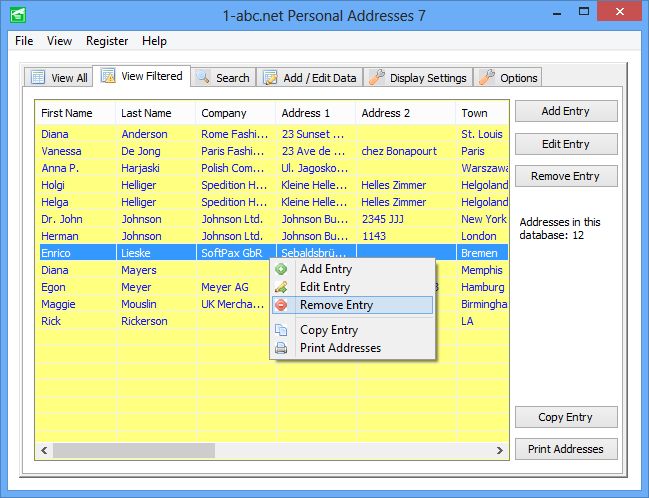
Task: Click the printer icon in context menu
Action: (x=282, y=348)
